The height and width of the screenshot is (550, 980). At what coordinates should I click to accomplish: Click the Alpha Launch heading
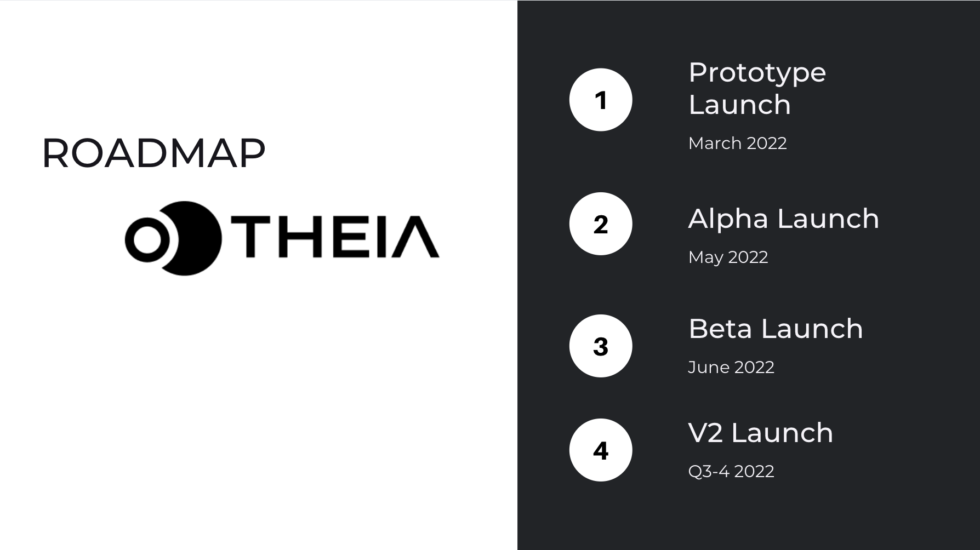(784, 219)
